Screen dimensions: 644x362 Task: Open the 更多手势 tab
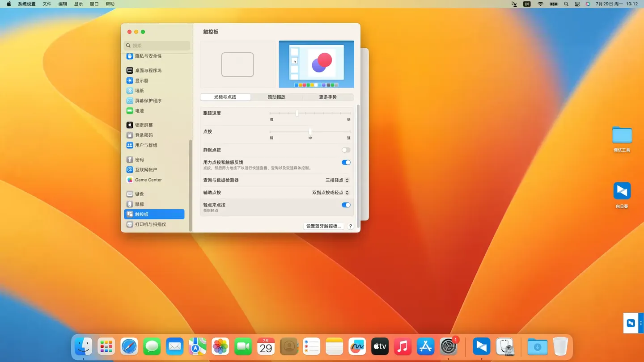click(x=328, y=97)
